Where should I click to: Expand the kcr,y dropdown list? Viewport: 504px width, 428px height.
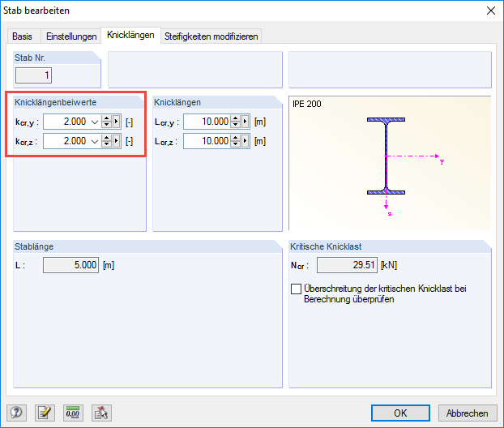tap(95, 122)
